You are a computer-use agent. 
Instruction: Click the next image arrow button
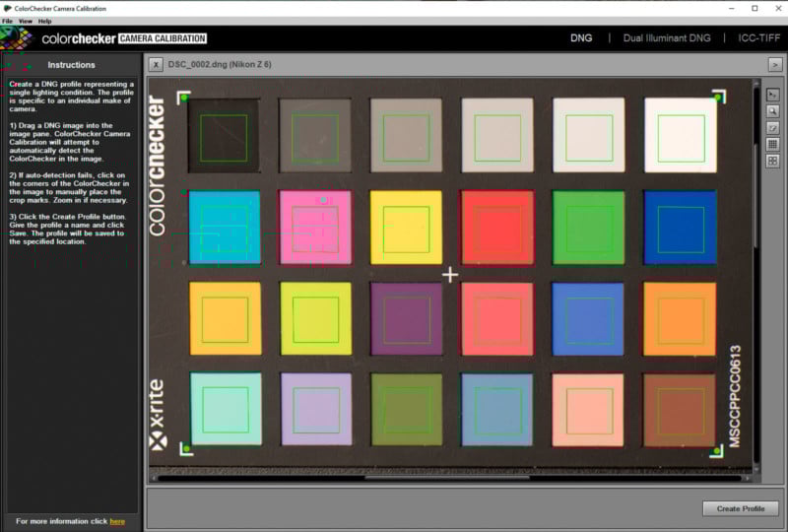[x=774, y=64]
